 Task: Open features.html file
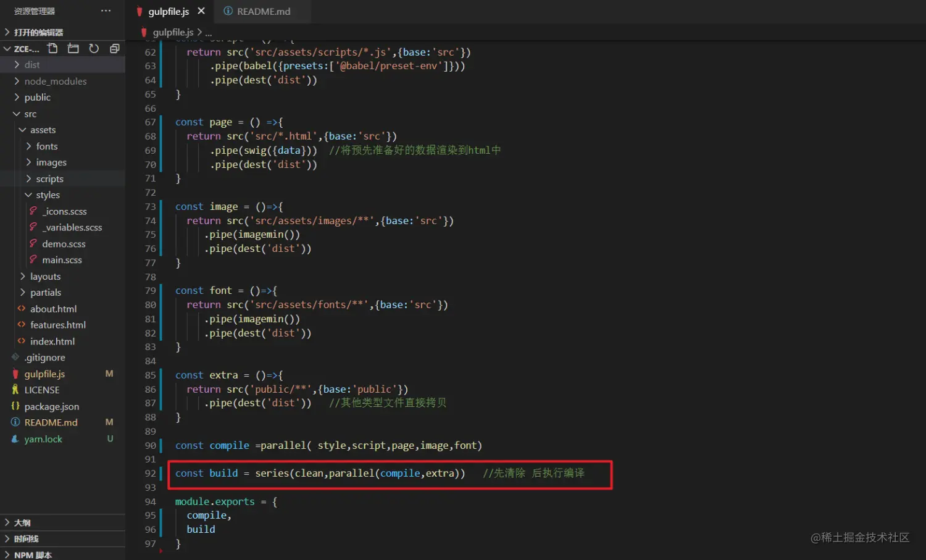tap(62, 325)
